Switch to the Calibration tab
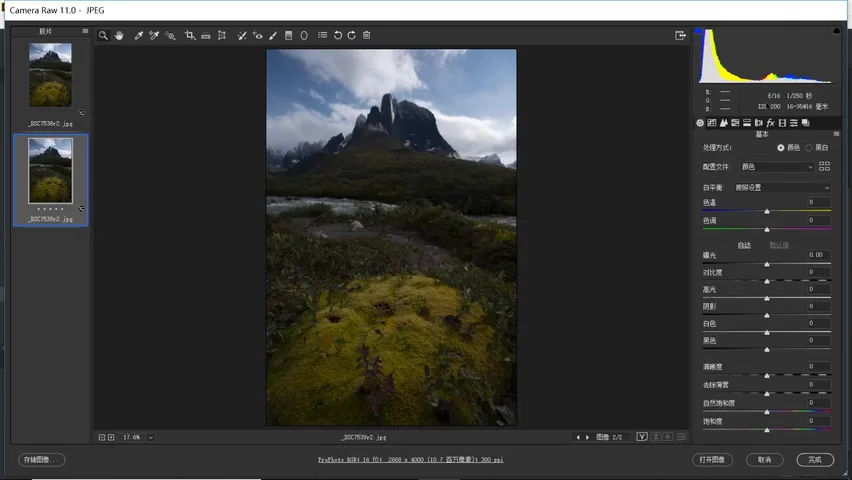 coord(782,123)
